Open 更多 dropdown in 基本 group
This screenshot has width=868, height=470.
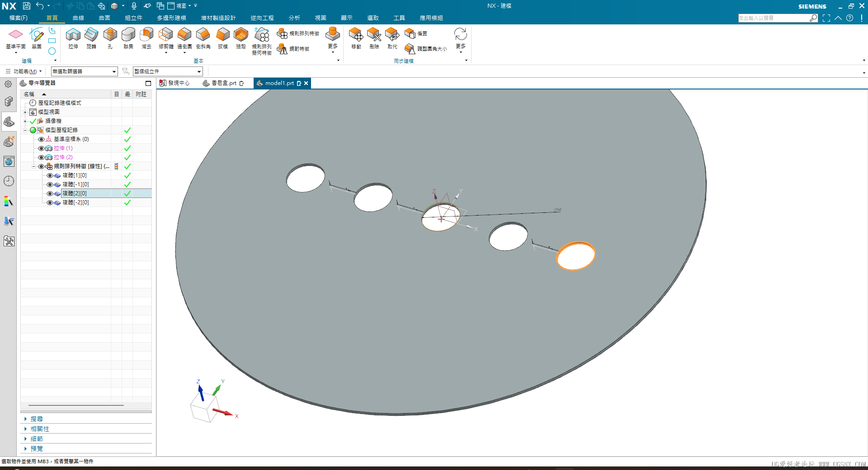[333, 40]
